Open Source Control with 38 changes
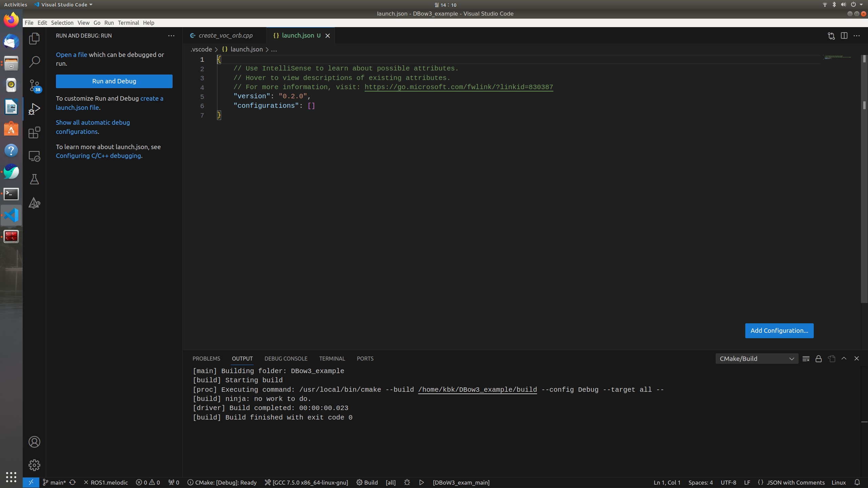This screenshot has width=868, height=488. (x=34, y=85)
